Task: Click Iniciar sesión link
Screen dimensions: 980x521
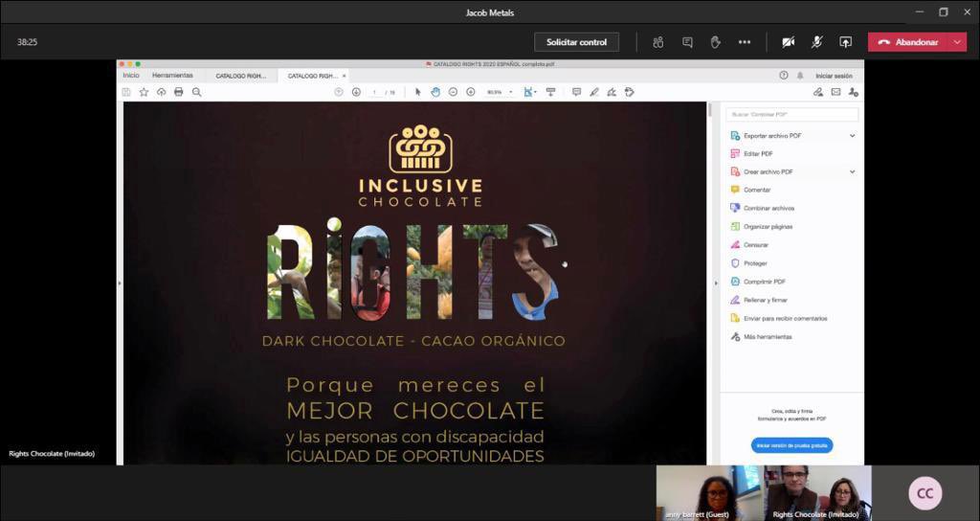Action: coord(834,76)
